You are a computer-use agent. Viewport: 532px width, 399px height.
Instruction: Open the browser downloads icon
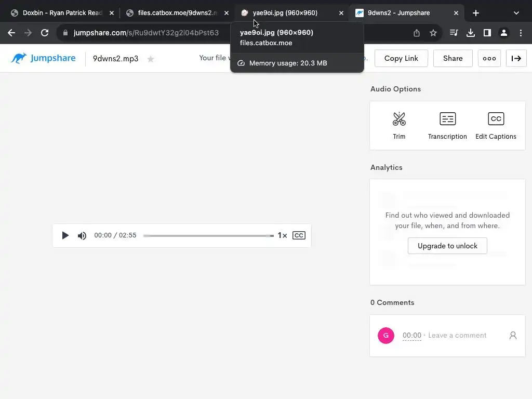pos(470,33)
